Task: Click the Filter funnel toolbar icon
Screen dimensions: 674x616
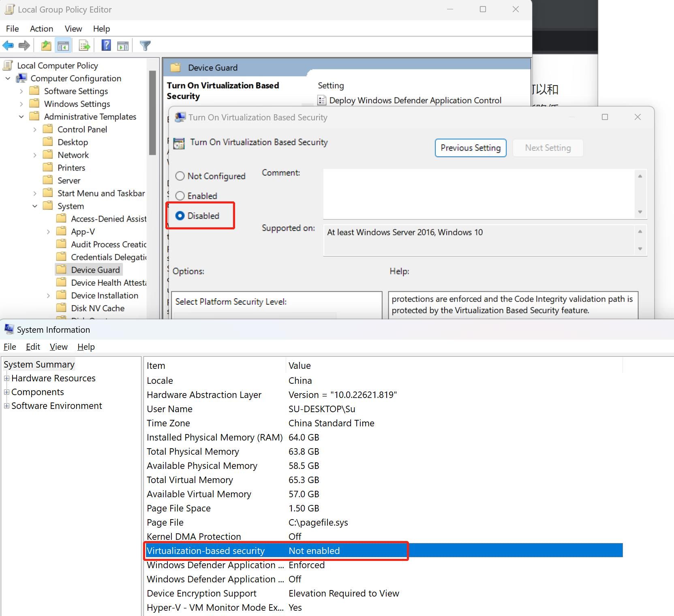Action: pos(145,45)
